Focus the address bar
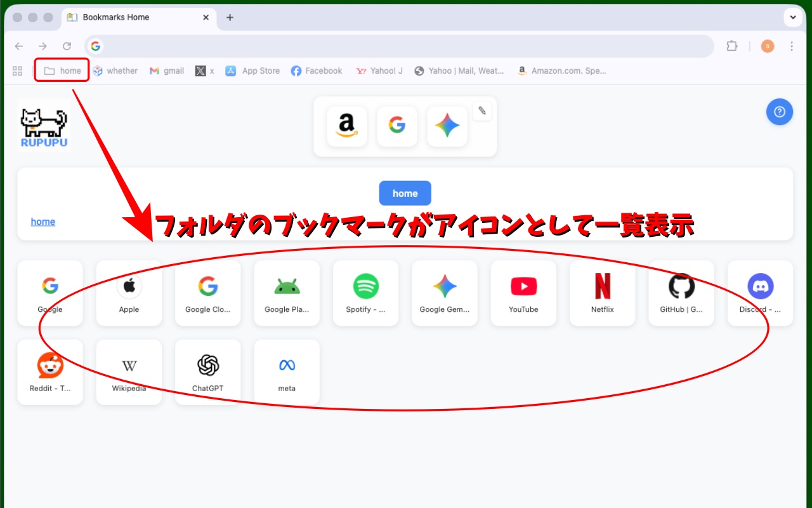 tap(400, 46)
